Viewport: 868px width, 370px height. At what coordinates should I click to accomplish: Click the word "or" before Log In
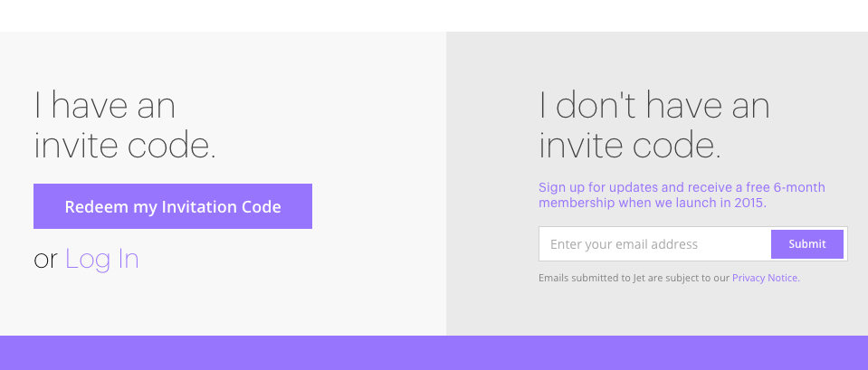coord(46,261)
